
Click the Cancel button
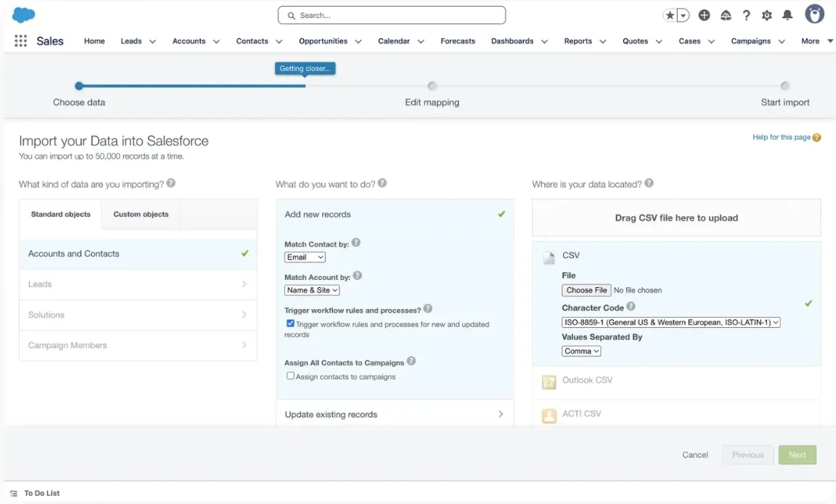[x=694, y=455]
